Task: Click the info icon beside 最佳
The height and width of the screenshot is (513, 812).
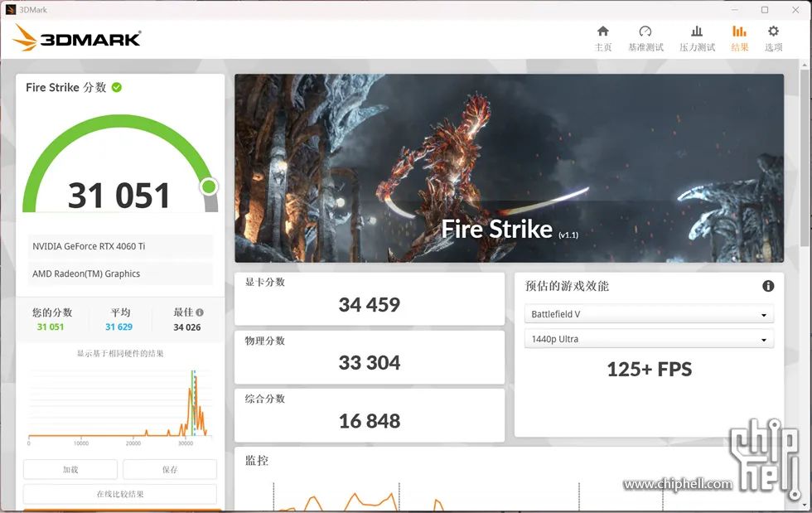Action: [200, 312]
